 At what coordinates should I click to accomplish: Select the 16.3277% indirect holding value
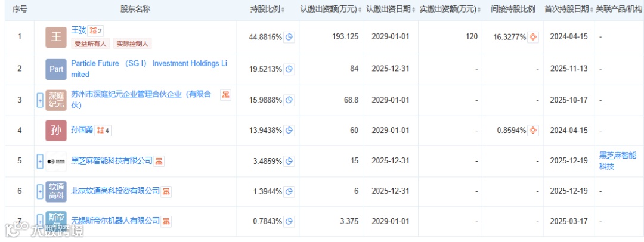click(509, 37)
